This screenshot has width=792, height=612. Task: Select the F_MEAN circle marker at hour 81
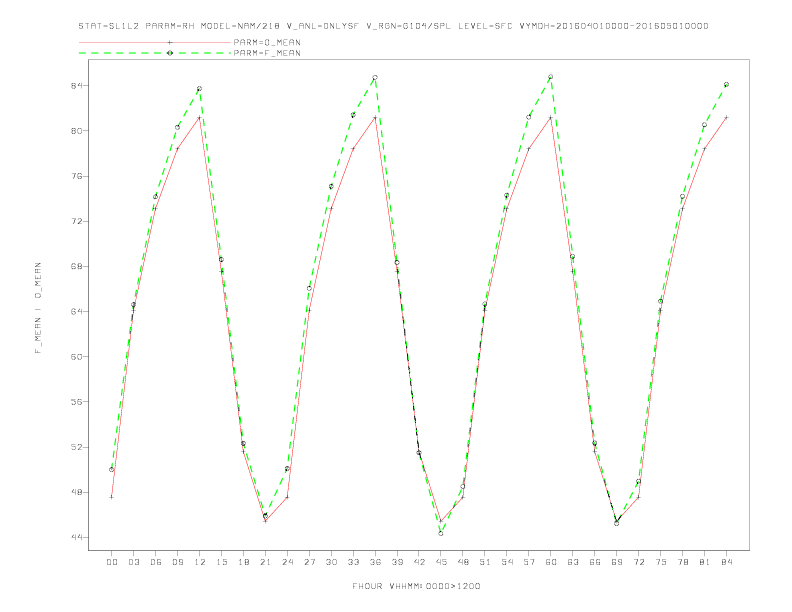click(705, 125)
